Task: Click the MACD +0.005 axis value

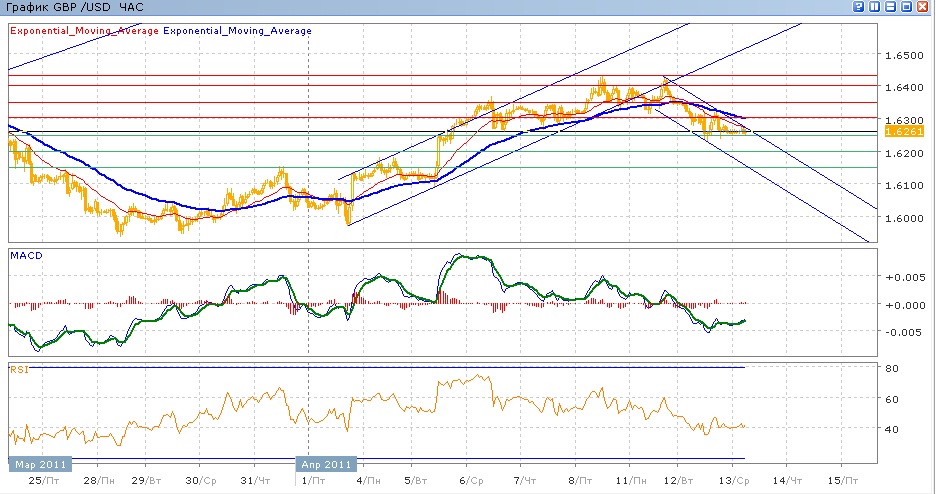Action: [x=905, y=277]
